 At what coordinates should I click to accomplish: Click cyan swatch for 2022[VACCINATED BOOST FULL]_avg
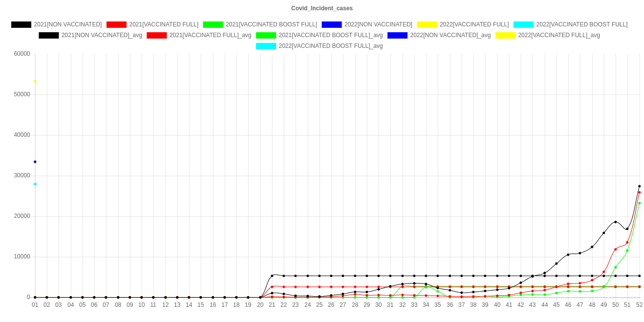[x=266, y=46]
